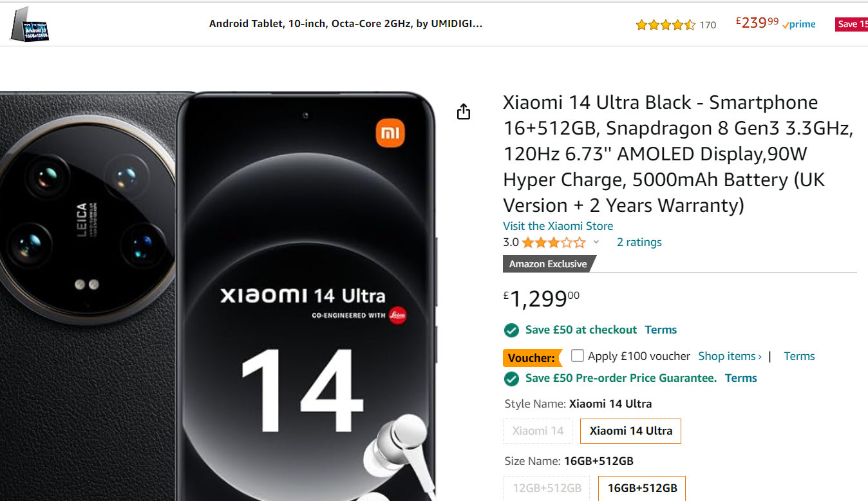Open the 2 ratings link
868x501 pixels.
[x=639, y=242]
